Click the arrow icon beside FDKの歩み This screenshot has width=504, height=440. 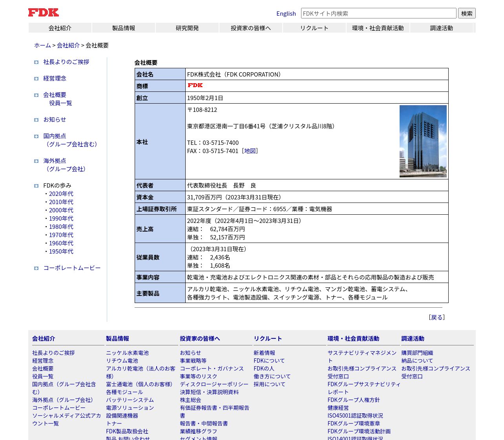point(36,186)
